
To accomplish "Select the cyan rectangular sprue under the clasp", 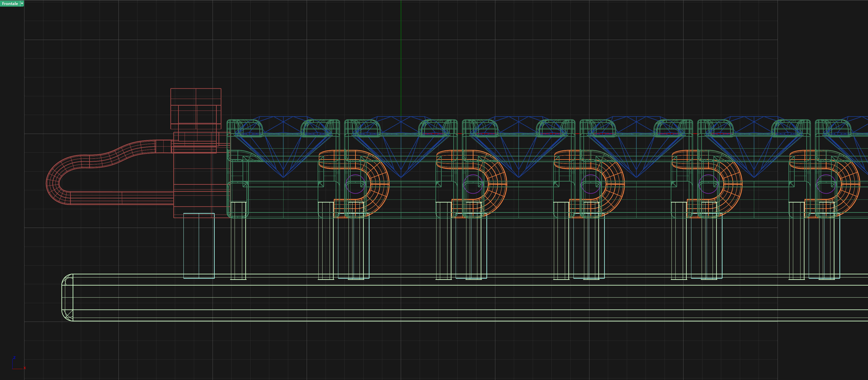I will coord(199,246).
